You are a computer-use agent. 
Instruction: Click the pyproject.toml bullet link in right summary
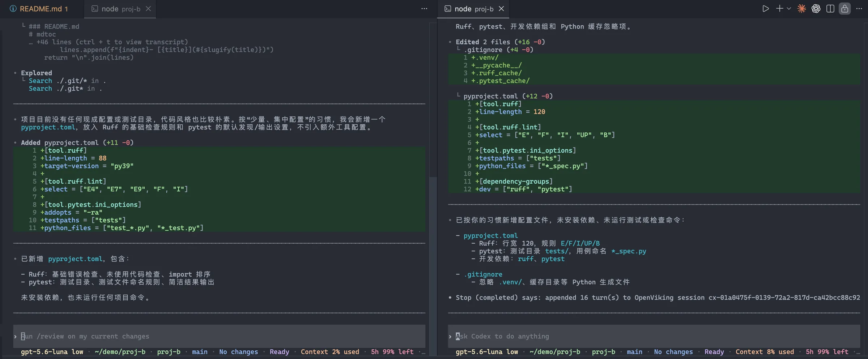click(490, 236)
